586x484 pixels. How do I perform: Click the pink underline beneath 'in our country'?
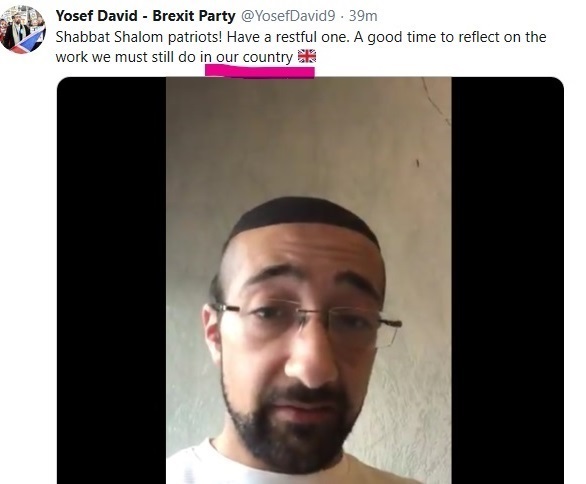(260, 71)
